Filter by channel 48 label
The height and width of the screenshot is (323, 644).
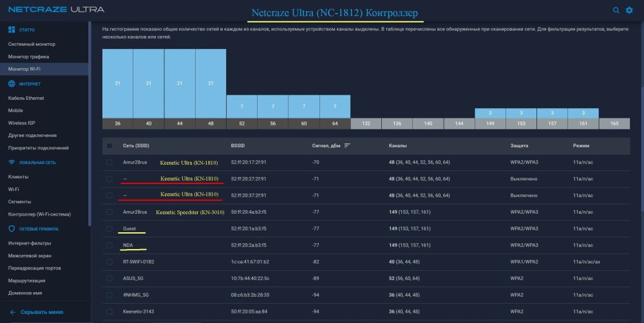pyautogui.click(x=211, y=124)
